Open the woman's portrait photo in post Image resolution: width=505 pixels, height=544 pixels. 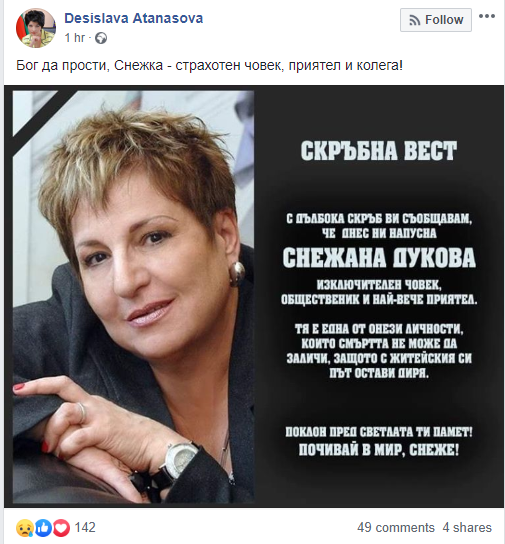[134, 297]
